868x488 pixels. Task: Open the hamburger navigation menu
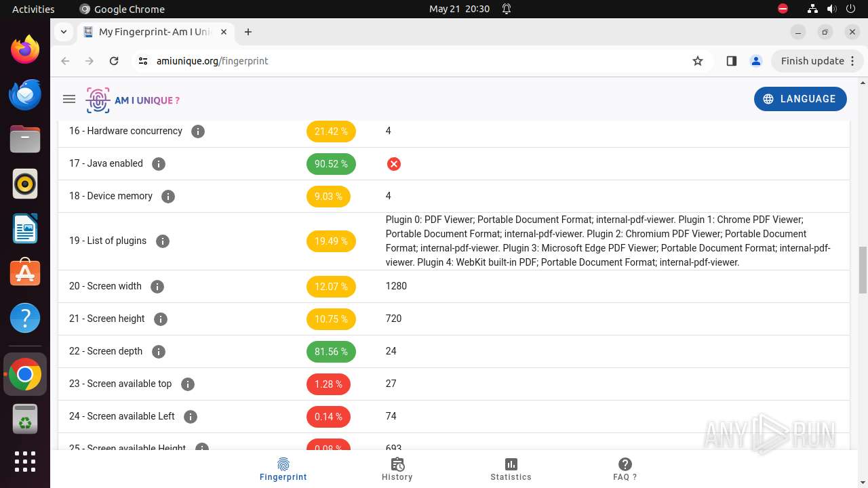(68, 99)
